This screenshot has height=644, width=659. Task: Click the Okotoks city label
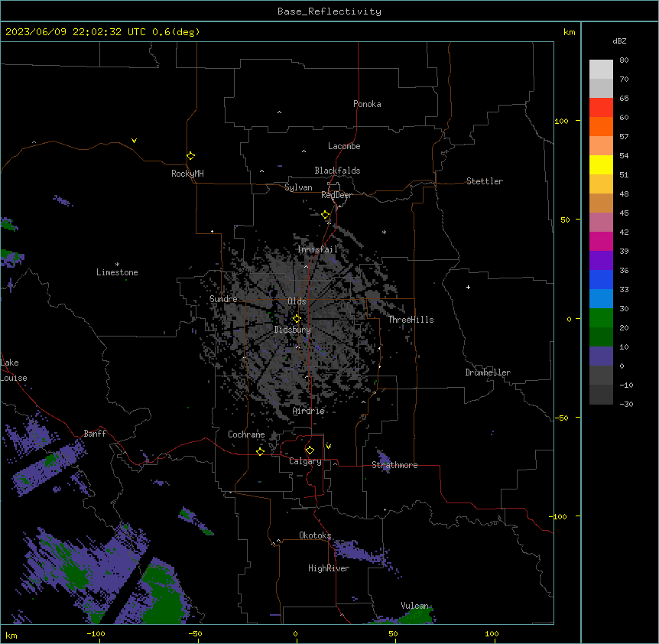pyautogui.click(x=315, y=535)
